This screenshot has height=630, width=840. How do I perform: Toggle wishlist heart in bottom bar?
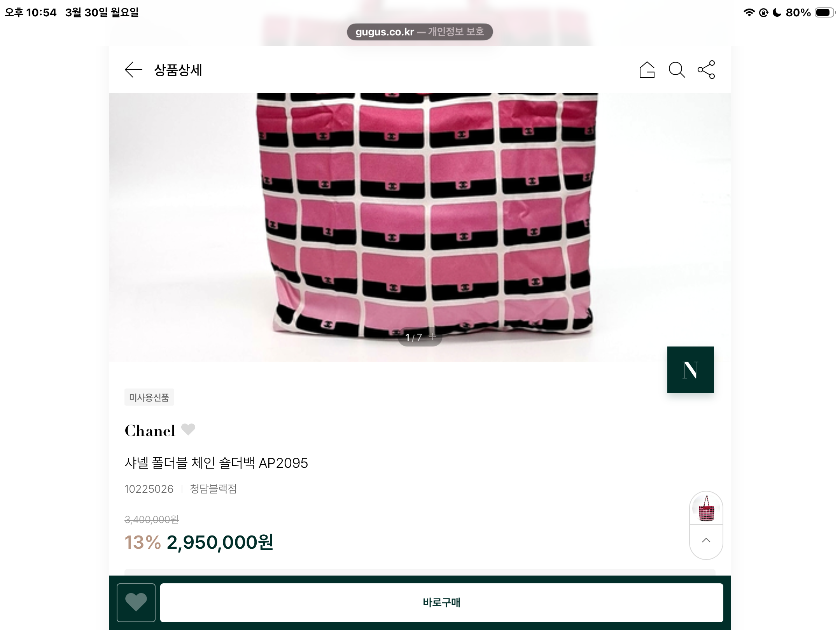click(x=136, y=602)
